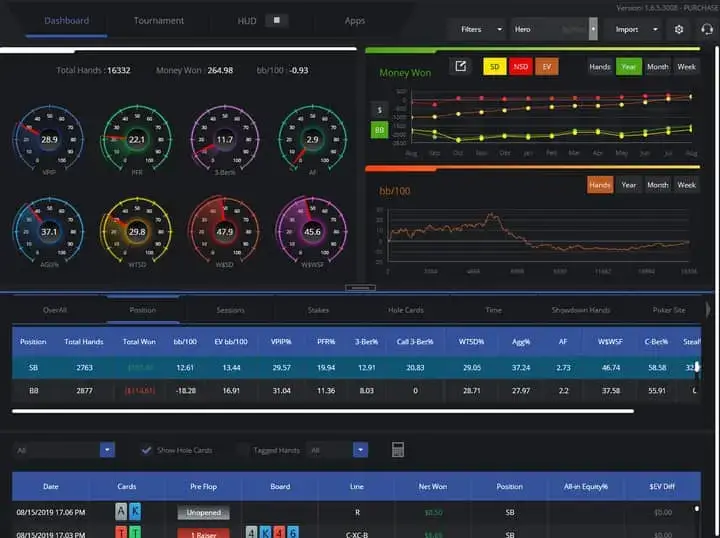The width and height of the screenshot is (720, 538).
Task: Toggle the HUD stop square button
Action: [276, 20]
